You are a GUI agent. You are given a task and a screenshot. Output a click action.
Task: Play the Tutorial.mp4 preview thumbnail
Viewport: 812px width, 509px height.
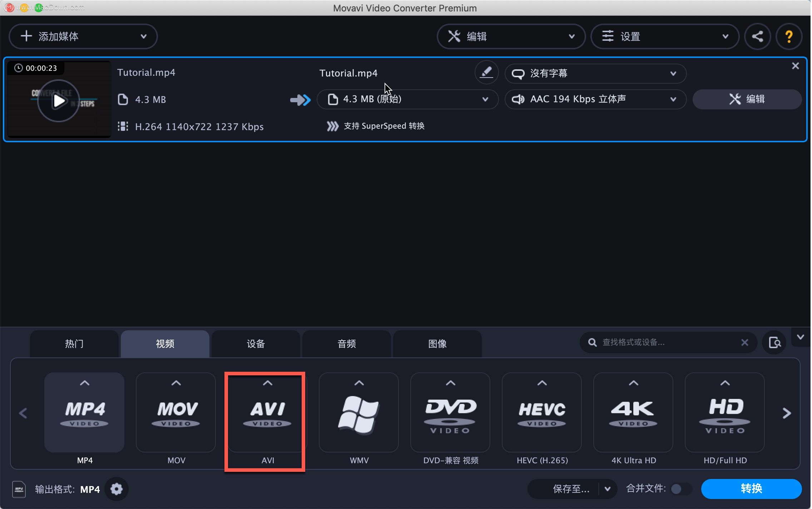pos(59,101)
